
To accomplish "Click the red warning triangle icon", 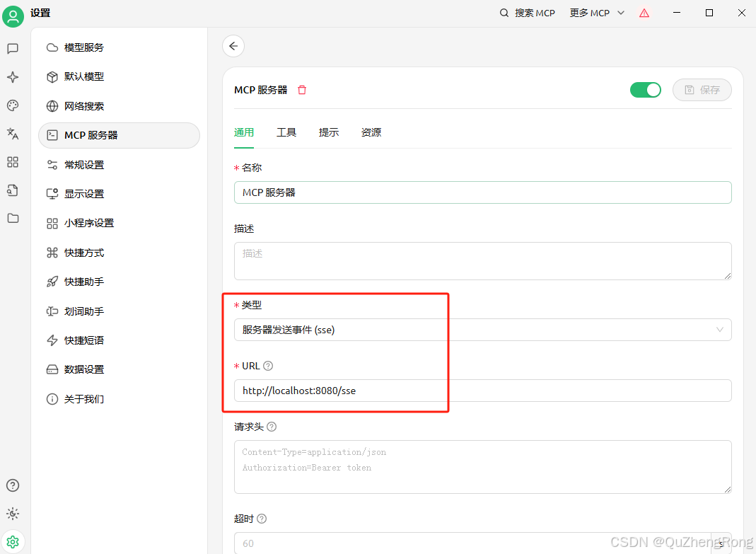I will [644, 13].
